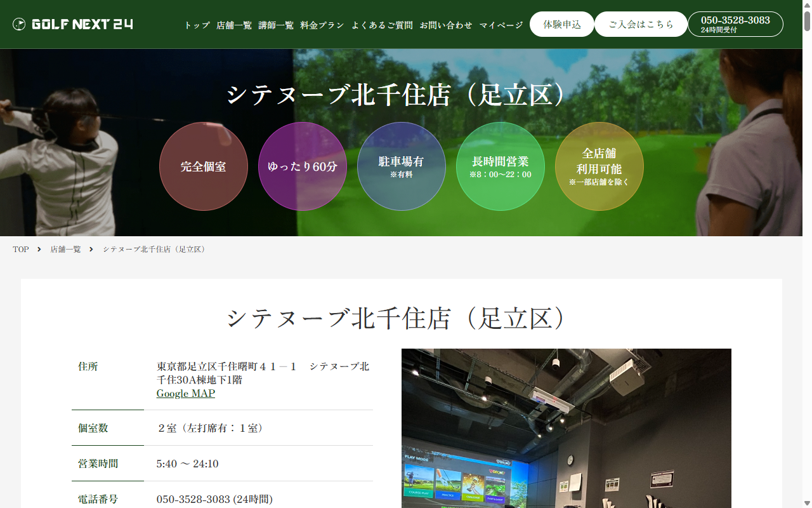Click the 完全個室 circle badge

204,166
